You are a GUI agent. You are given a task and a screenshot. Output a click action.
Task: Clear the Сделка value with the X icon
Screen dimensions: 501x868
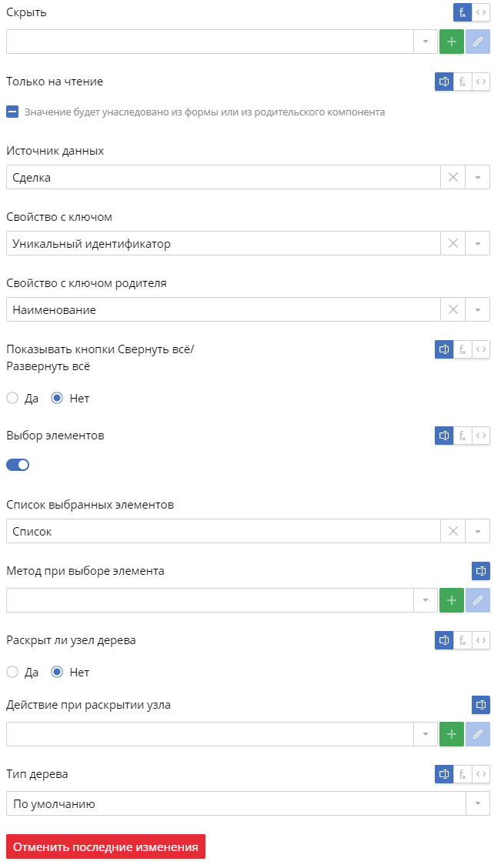pos(453,177)
